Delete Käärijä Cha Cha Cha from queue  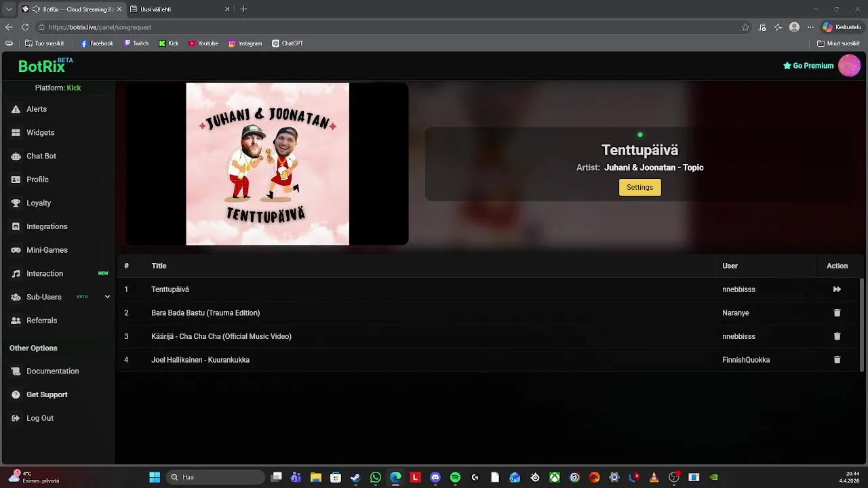tap(837, 336)
